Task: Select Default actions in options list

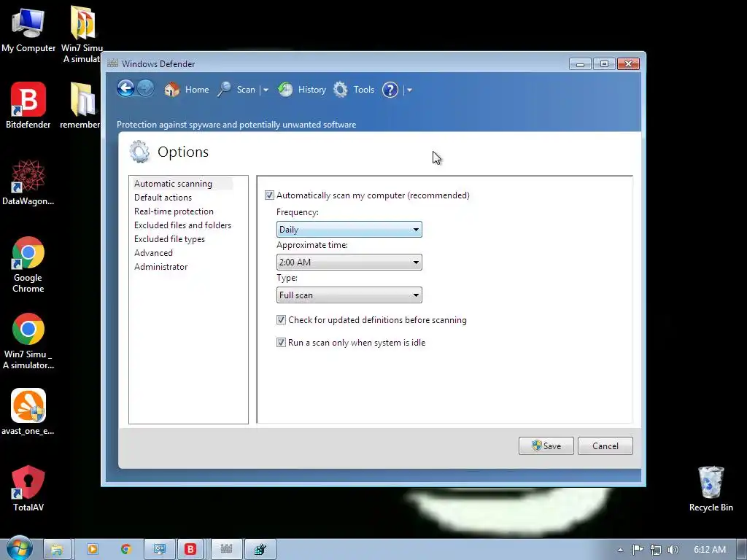Action: click(163, 197)
